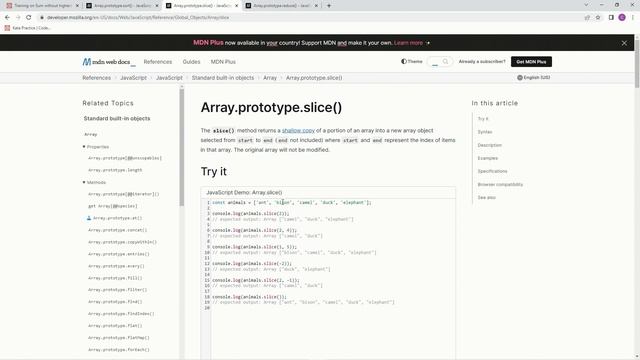Viewport: 640px width, 360px height.
Task: Click the Standard built-in objects breadcrumb
Action: [x=223, y=78]
